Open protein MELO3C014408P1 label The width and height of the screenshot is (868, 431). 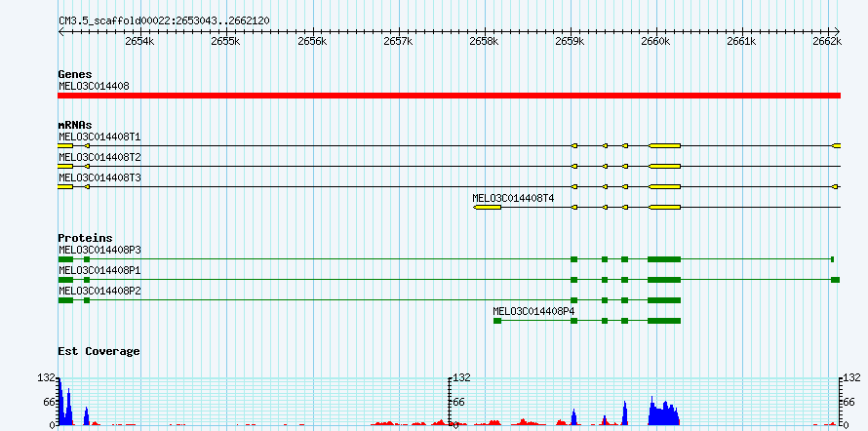click(99, 270)
